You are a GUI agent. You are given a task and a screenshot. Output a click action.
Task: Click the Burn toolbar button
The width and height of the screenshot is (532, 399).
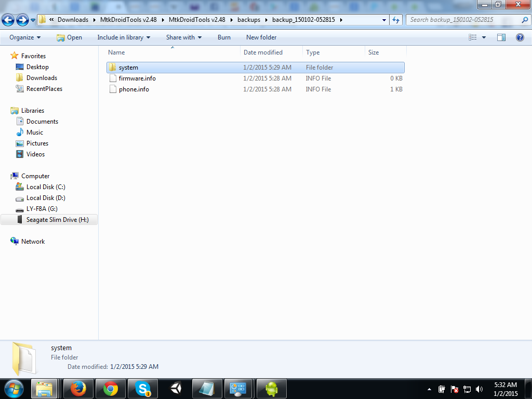(224, 37)
